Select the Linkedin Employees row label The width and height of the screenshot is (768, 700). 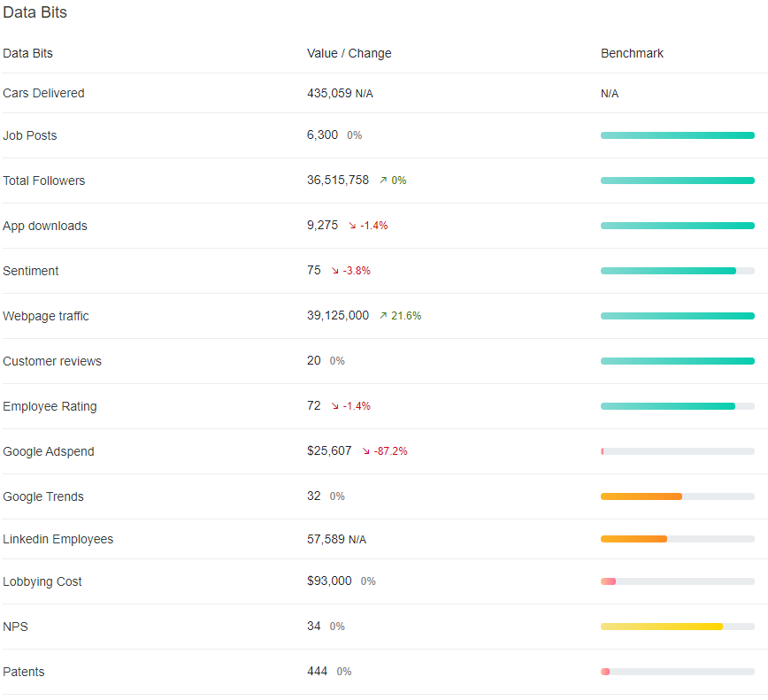pyautogui.click(x=58, y=539)
